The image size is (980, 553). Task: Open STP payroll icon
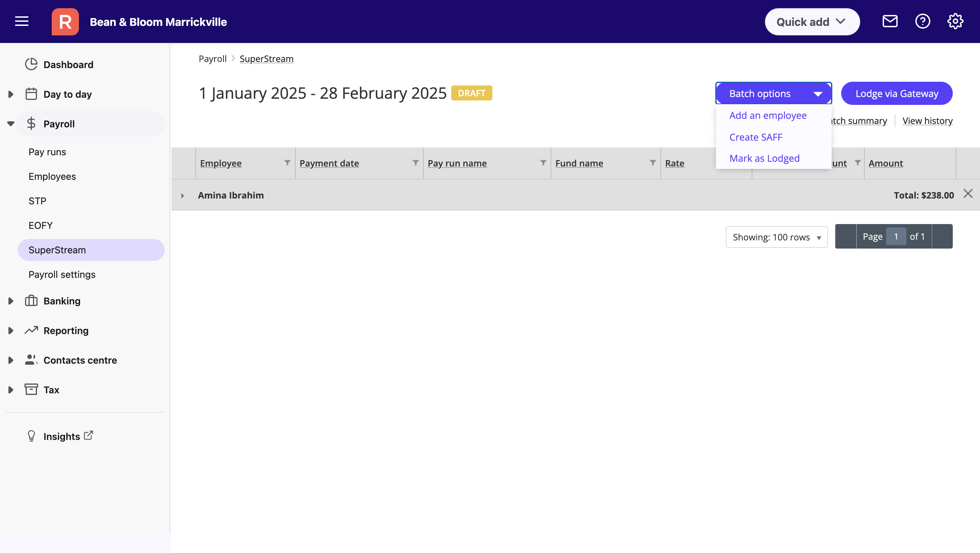click(x=36, y=201)
